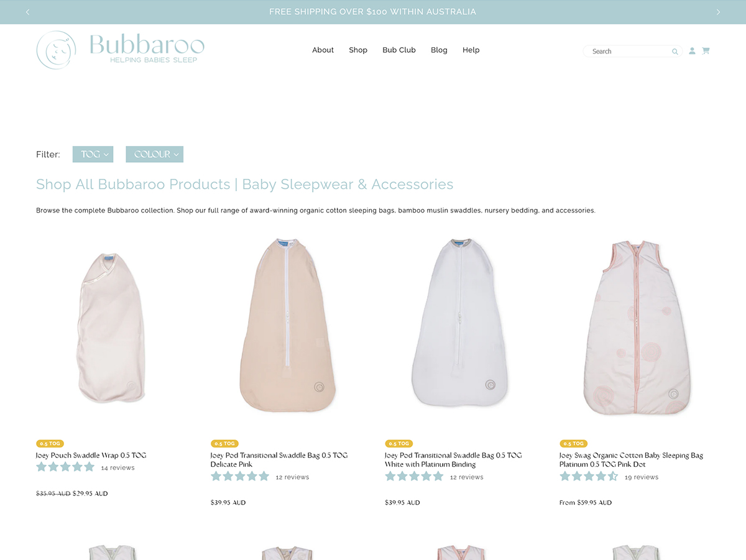View 19 reviews for Pink Dot bag

[642, 477]
